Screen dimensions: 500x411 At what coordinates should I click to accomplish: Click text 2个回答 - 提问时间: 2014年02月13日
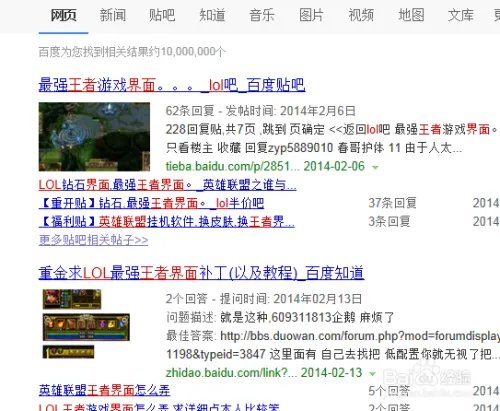click(x=264, y=299)
